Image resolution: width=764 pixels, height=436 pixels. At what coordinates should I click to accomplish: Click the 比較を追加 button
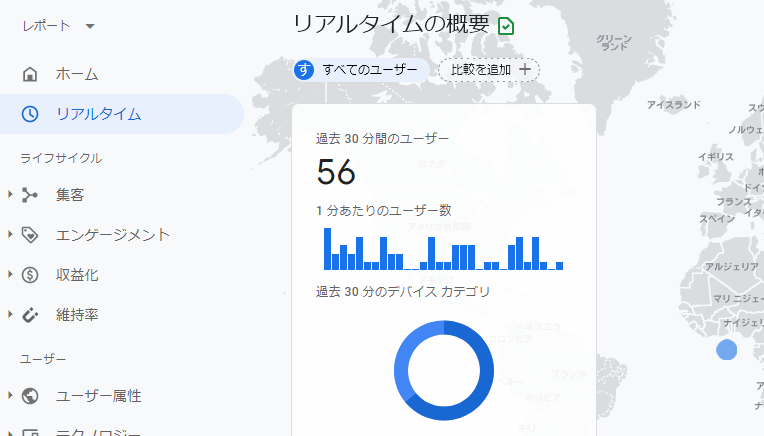[489, 70]
